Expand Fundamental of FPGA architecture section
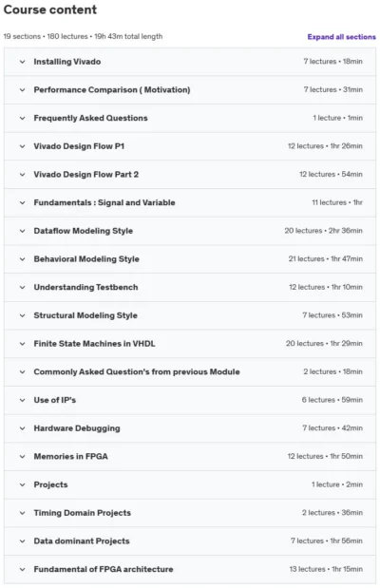The height and width of the screenshot is (588, 380). click(190, 569)
